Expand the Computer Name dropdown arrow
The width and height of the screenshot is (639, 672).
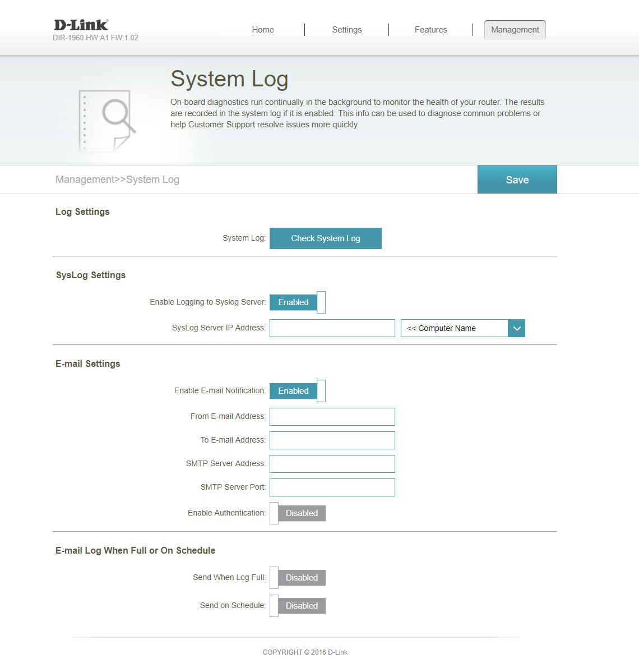click(516, 328)
